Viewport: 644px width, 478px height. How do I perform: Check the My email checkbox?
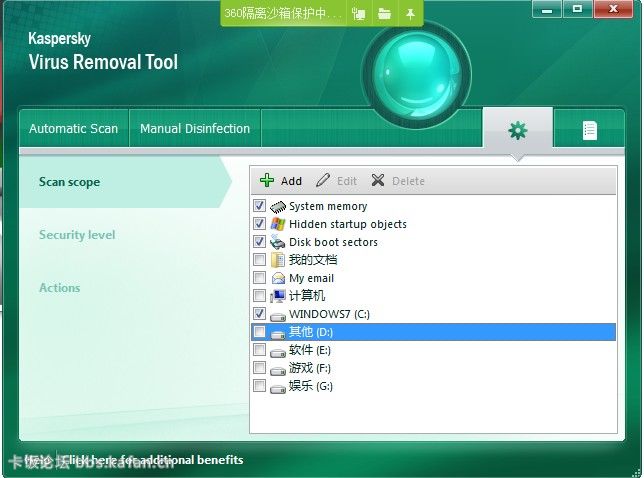[259, 278]
